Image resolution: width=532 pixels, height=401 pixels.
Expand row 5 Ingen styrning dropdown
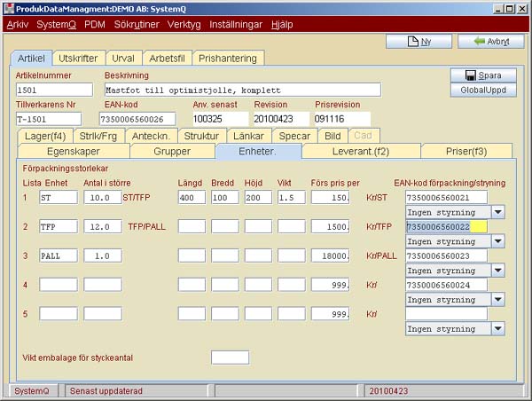pyautogui.click(x=497, y=328)
